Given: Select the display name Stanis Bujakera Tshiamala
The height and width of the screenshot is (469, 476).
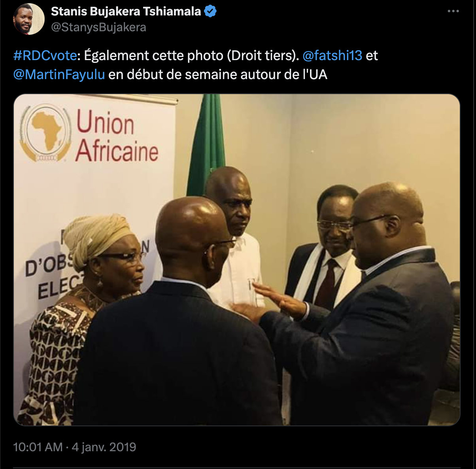Looking at the screenshot, I should tap(126, 11).
